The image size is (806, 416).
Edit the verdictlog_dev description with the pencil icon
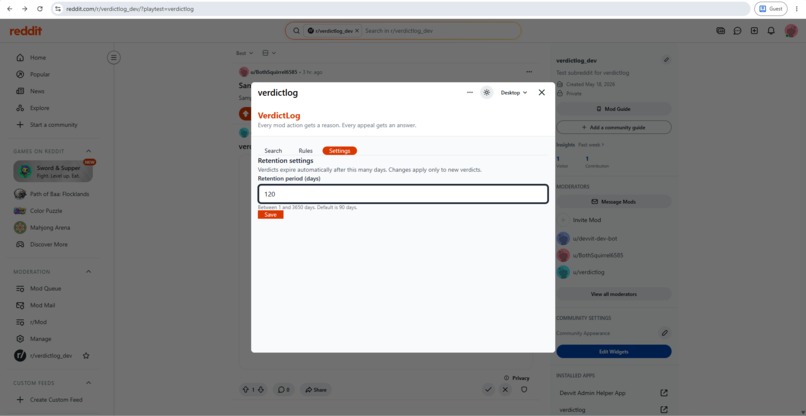[666, 60]
